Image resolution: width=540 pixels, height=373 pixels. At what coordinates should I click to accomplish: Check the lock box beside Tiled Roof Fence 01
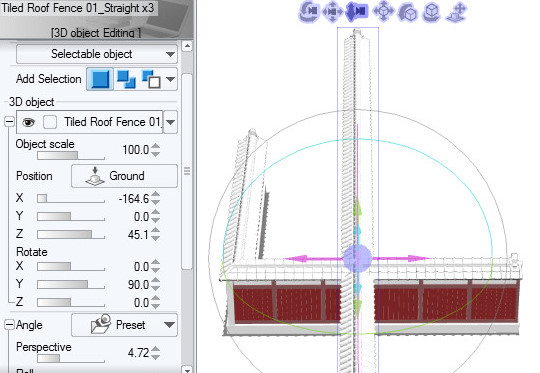(x=50, y=122)
